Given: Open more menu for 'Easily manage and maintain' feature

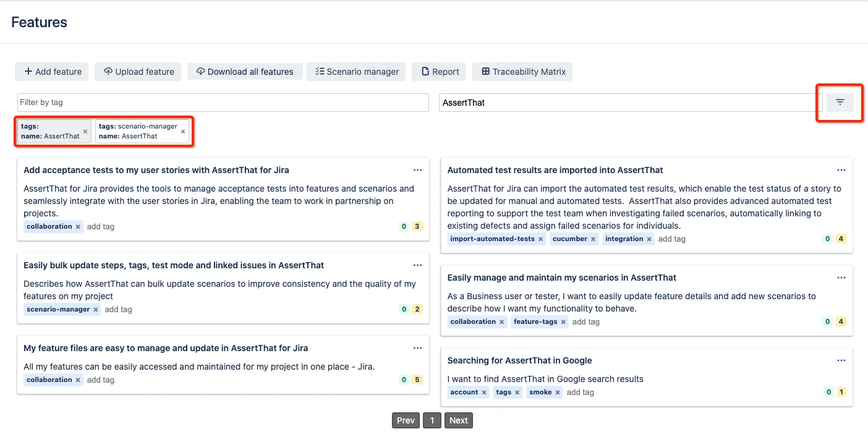Looking at the screenshot, I should (x=841, y=278).
